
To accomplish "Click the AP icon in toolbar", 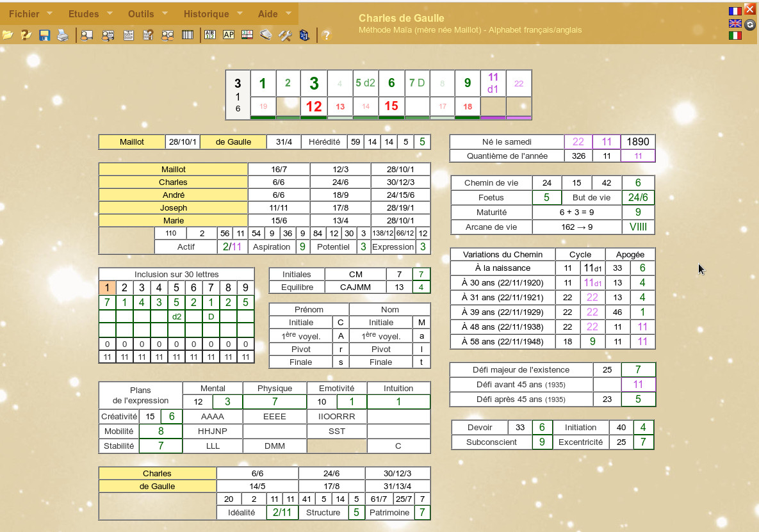I will (229, 35).
